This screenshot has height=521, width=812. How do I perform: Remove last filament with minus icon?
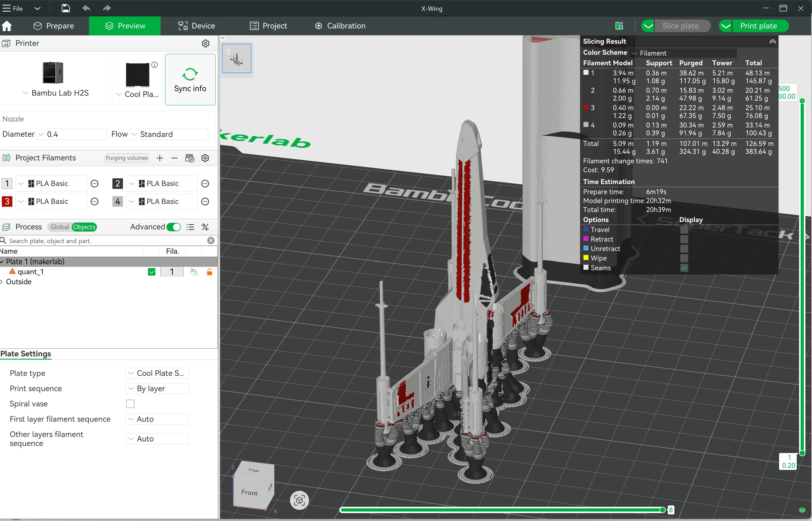(175, 158)
